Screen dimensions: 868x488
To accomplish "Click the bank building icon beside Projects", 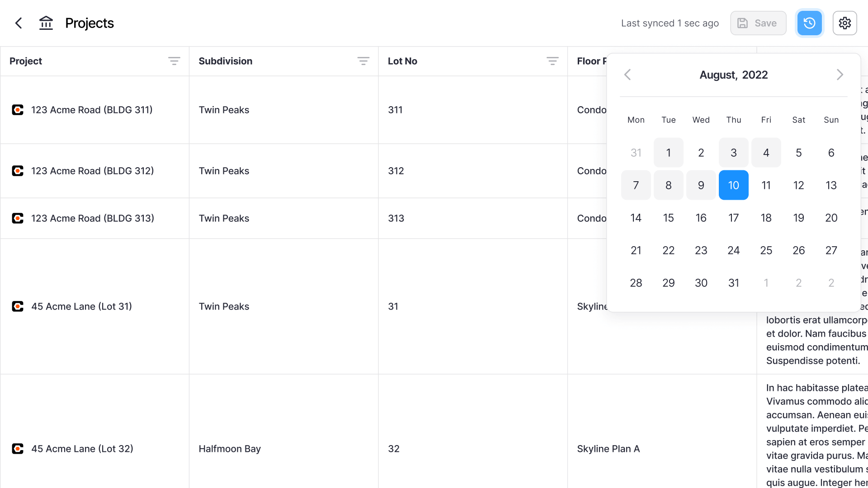I will tap(46, 23).
